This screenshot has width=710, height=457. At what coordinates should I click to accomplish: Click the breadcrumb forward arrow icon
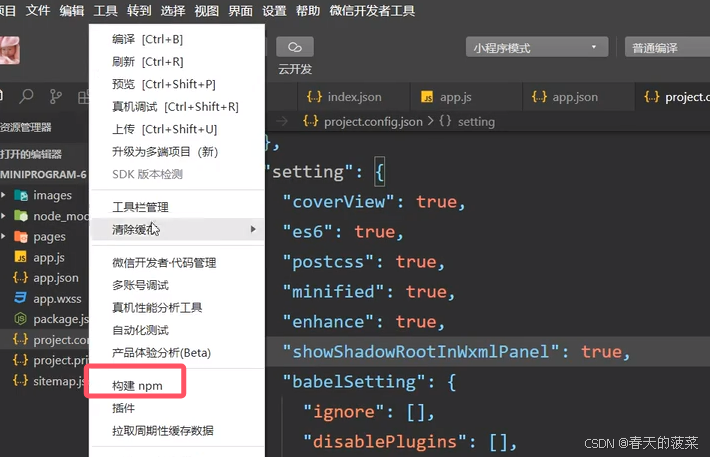point(282,121)
